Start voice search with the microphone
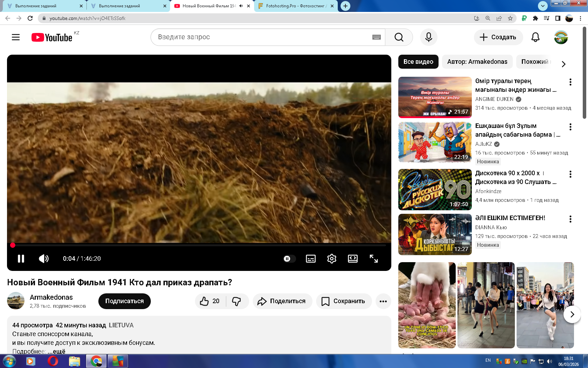This screenshot has height=368, width=588. (x=429, y=37)
